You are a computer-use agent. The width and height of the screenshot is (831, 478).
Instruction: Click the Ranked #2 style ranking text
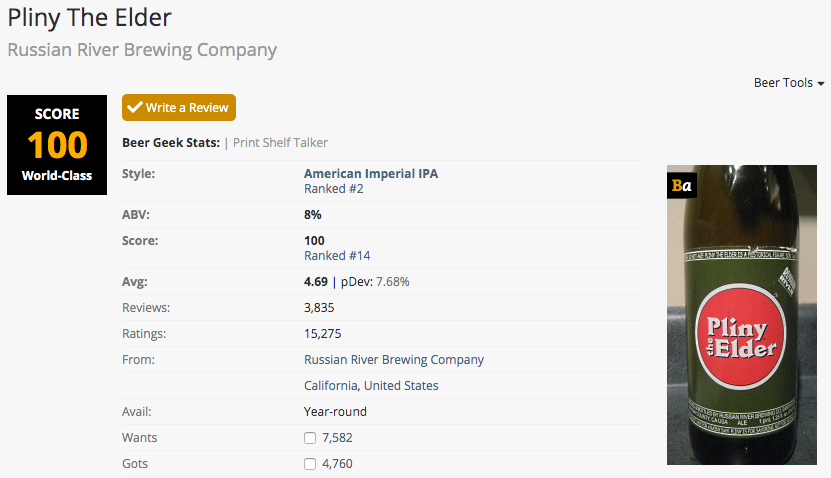click(x=333, y=188)
